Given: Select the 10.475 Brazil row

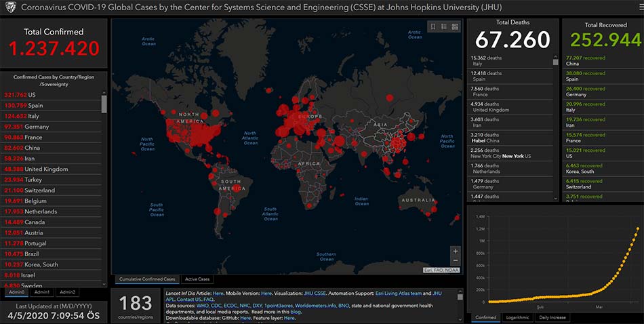Looking at the screenshot, I should pos(51,254).
